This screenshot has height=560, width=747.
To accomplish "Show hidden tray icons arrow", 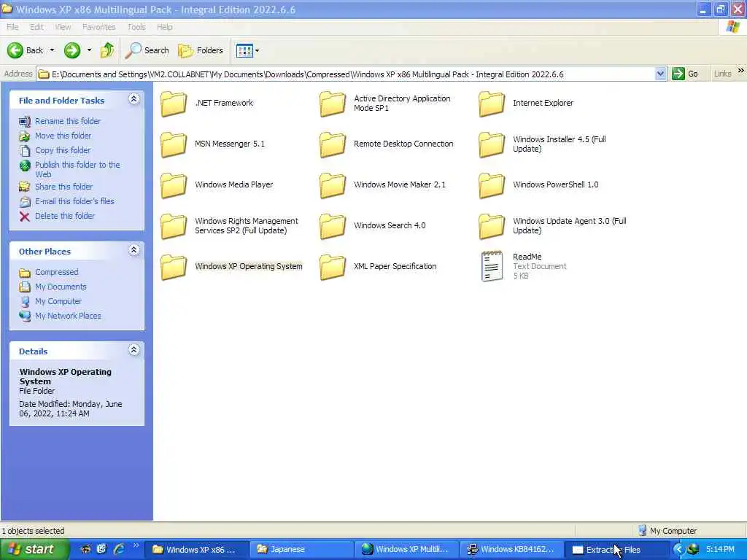I will 678,550.
